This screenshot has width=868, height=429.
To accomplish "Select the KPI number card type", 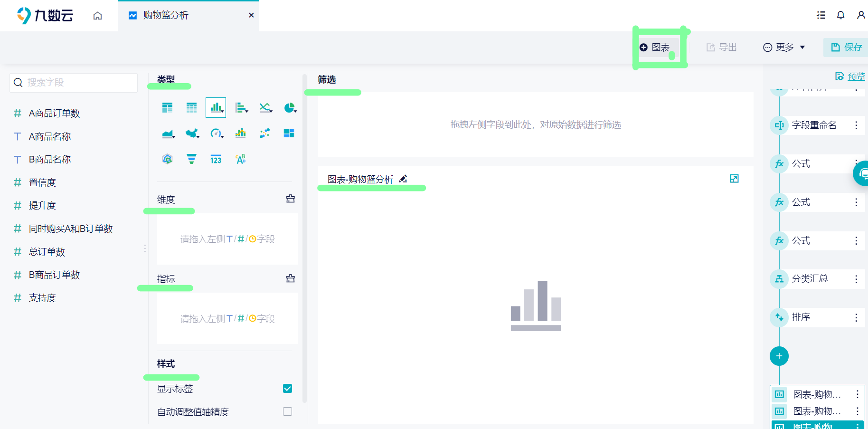I will click(216, 159).
